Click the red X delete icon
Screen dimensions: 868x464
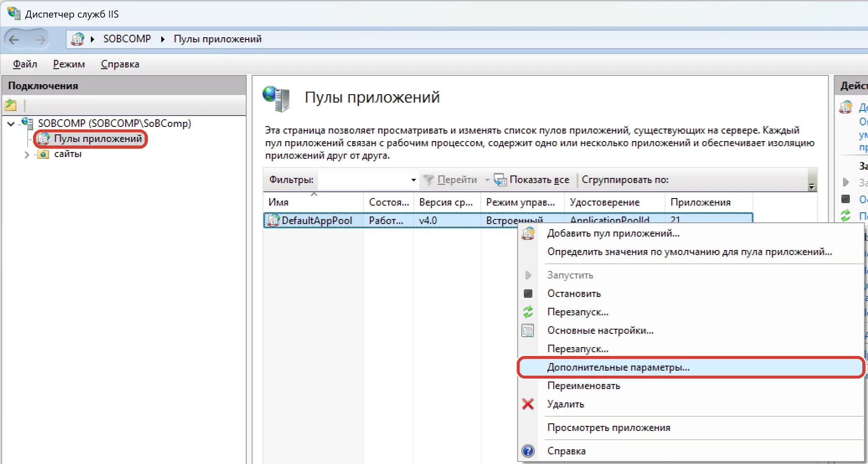(528, 404)
